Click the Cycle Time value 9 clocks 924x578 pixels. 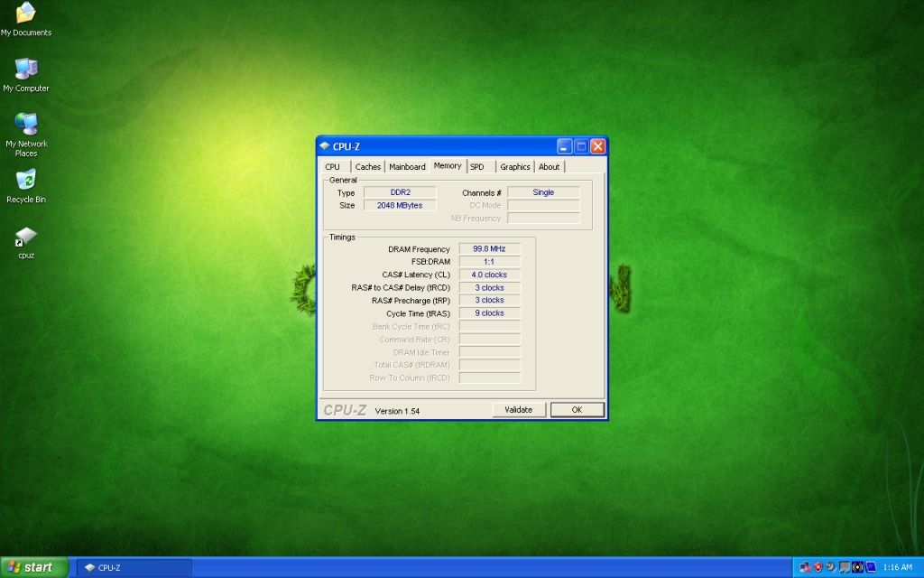[490, 313]
